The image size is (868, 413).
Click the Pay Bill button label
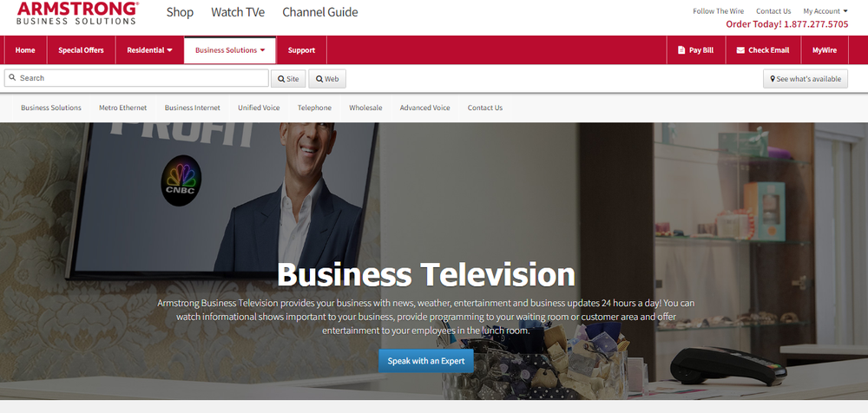(x=700, y=50)
